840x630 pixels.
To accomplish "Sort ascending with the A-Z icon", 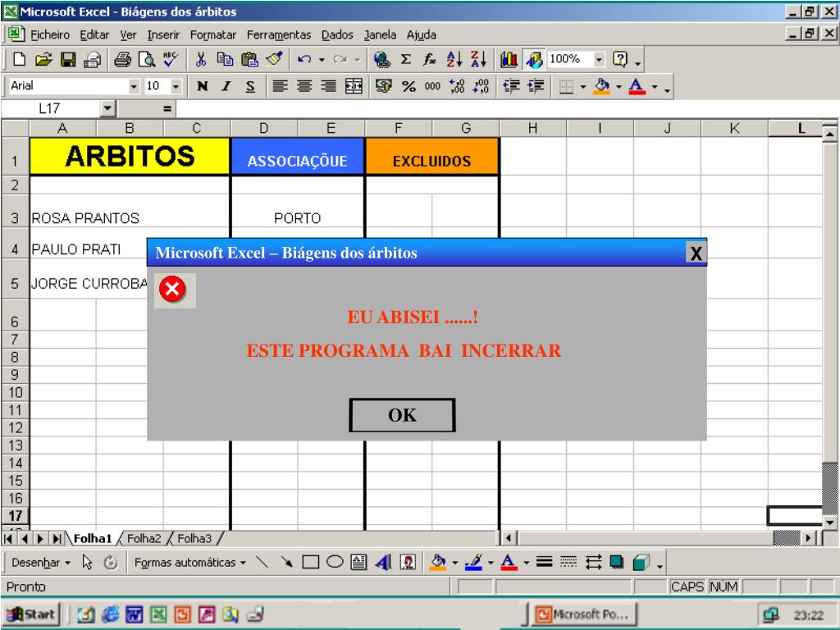I will 454,59.
